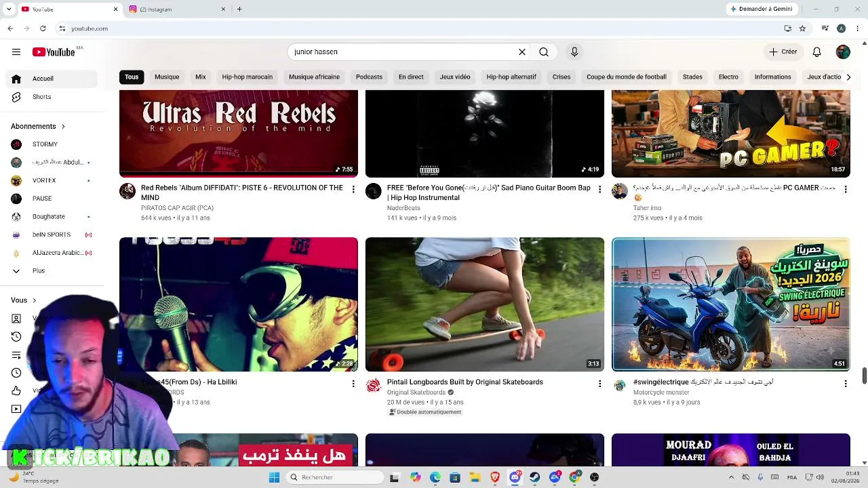The width and height of the screenshot is (868, 488).
Task: Select the Musique filter chip
Action: pyautogui.click(x=167, y=77)
